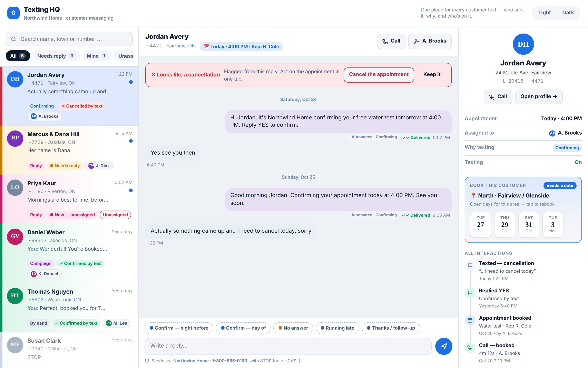
Task: Click the Replied YES message icon
Action: point(470,293)
